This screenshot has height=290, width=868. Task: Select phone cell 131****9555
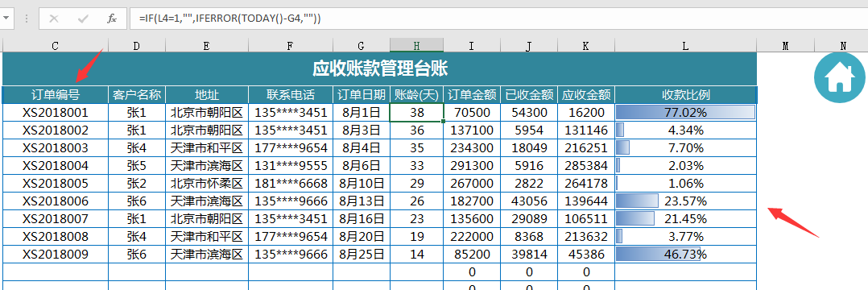point(290,165)
